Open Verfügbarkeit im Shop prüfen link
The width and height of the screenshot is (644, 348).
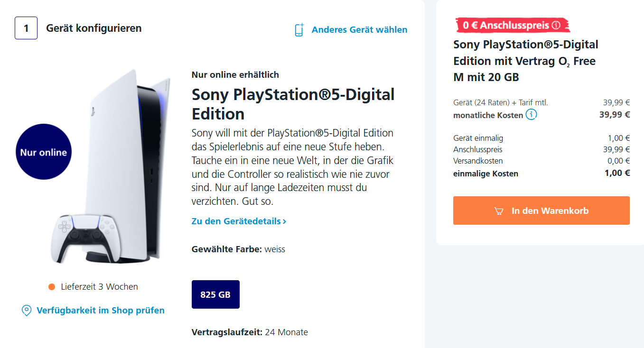101,311
